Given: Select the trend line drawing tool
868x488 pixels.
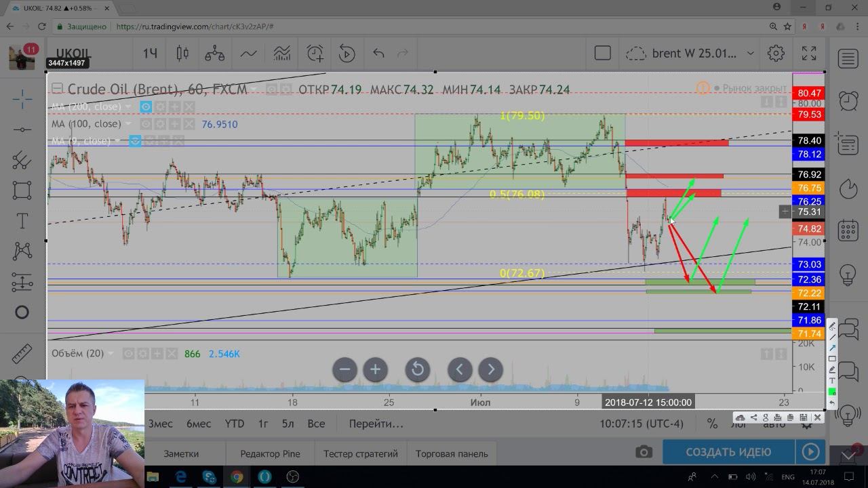Looking at the screenshot, I should pyautogui.click(x=22, y=129).
